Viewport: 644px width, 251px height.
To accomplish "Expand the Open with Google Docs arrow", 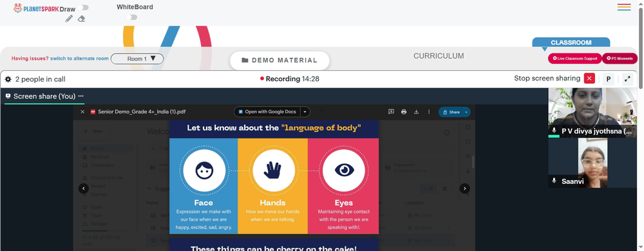I will pos(305,111).
